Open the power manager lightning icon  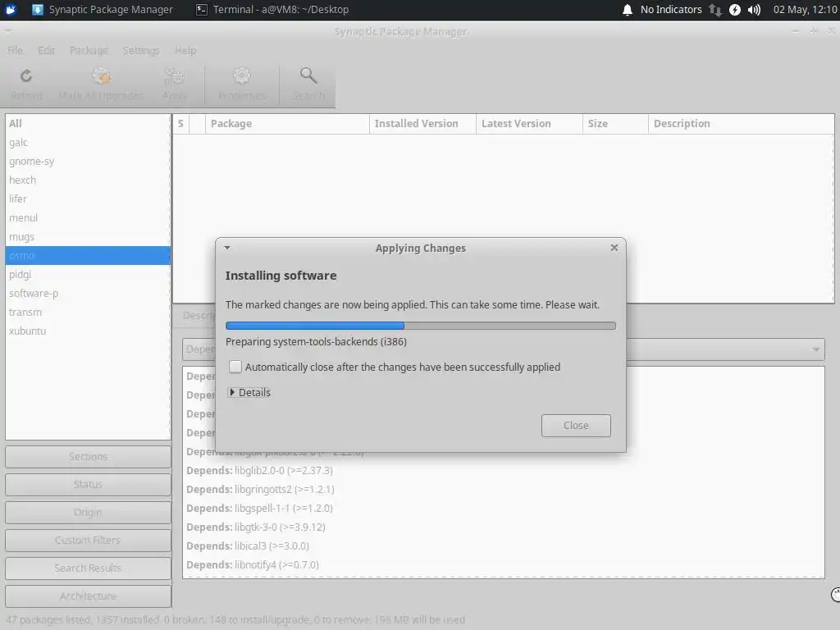click(735, 10)
